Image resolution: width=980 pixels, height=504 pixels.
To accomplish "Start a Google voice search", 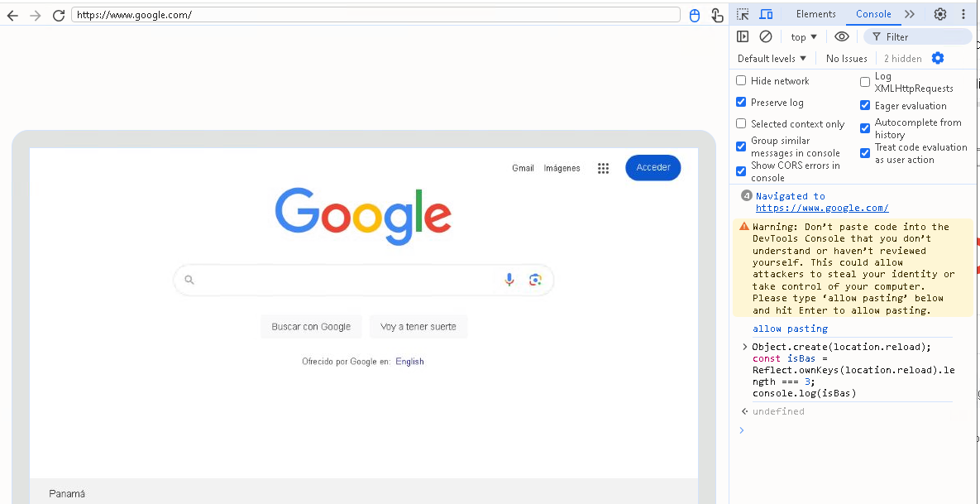I will [509, 280].
